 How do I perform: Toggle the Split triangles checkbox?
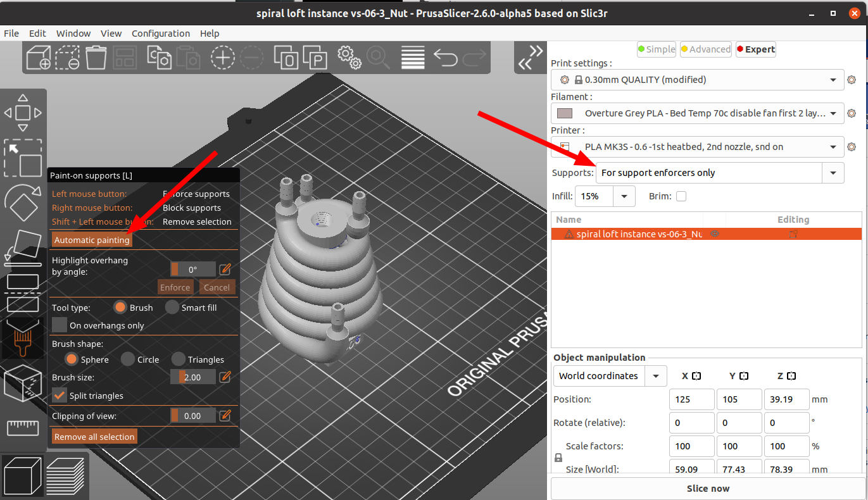click(60, 395)
